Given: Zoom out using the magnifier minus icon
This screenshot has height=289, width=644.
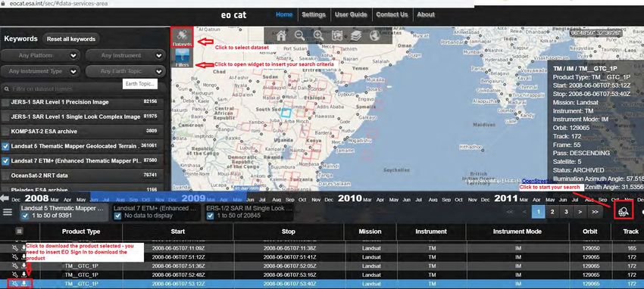Looking at the screenshot, I should click(300, 36).
